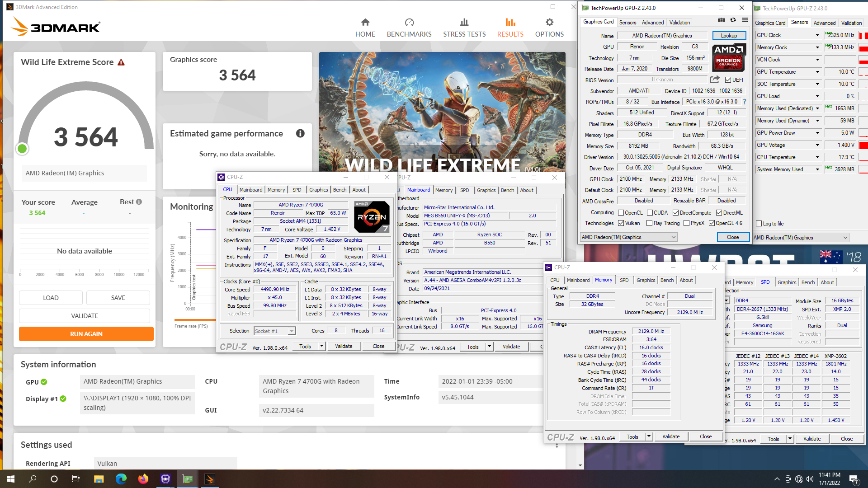
Task: Switch to 3DMark taskbar icon
Action: coord(210,479)
